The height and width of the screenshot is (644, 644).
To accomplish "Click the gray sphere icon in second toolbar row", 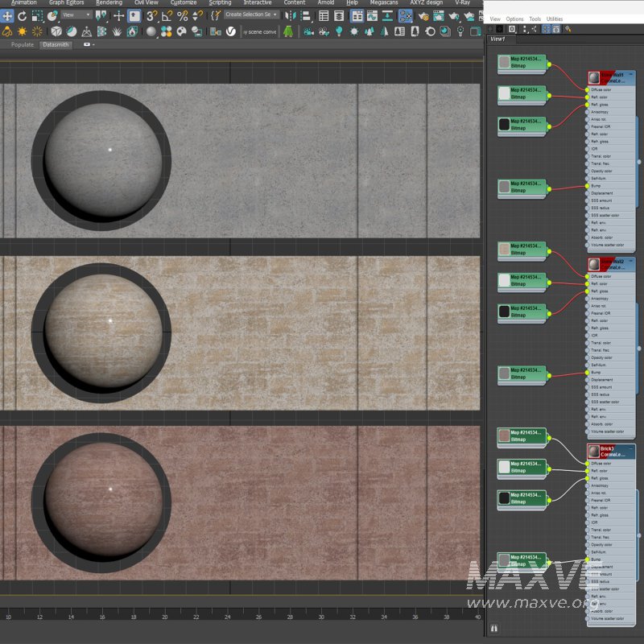I will coord(151,31).
